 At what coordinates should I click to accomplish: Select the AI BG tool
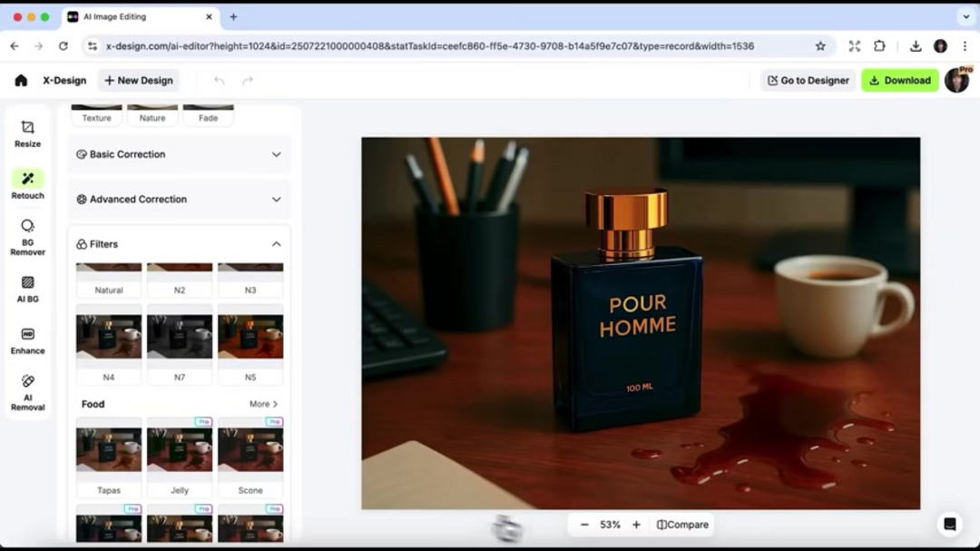pos(27,289)
